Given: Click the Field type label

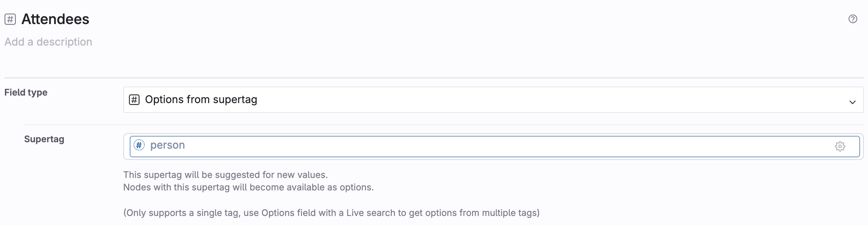Looking at the screenshot, I should (x=26, y=93).
